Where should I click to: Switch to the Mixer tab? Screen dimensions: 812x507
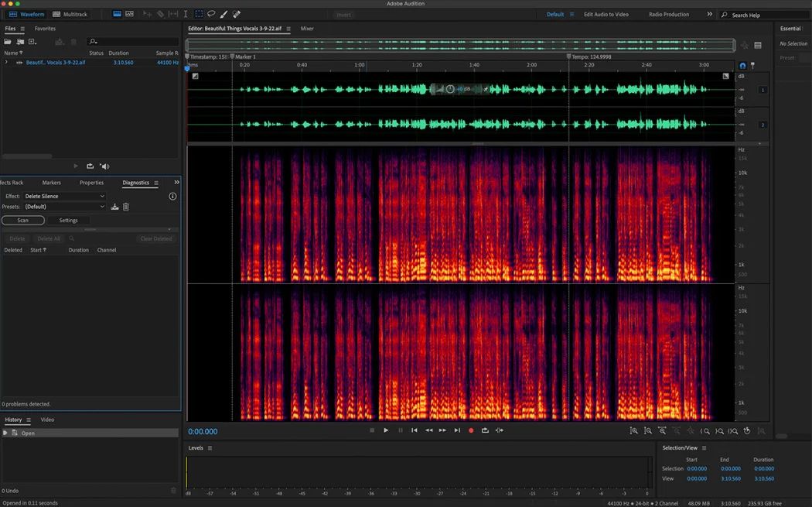coord(307,29)
